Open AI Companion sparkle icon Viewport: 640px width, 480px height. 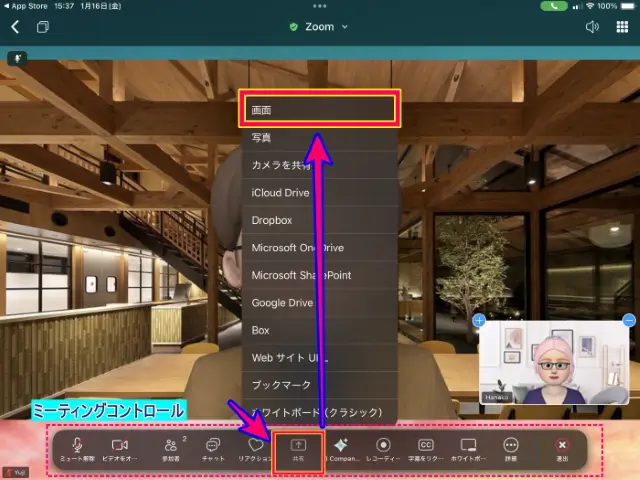click(342, 449)
